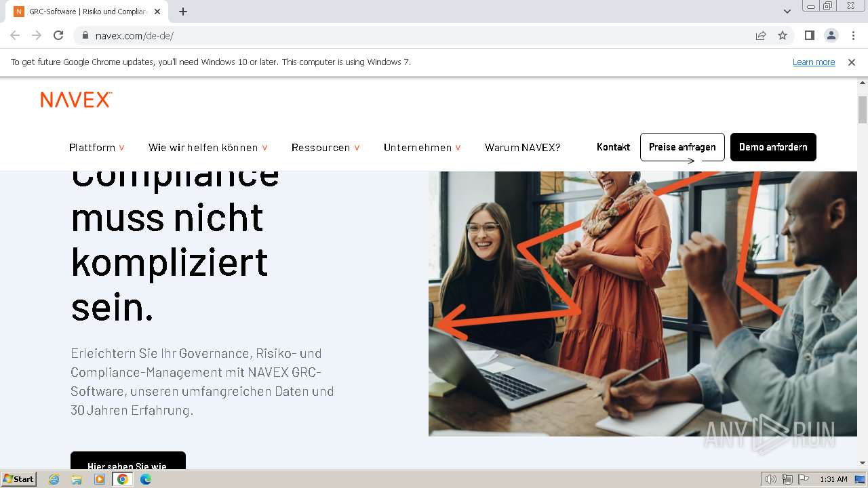This screenshot has height=488, width=868.
Task: Expand the Ressourcen menu
Action: pos(325,147)
